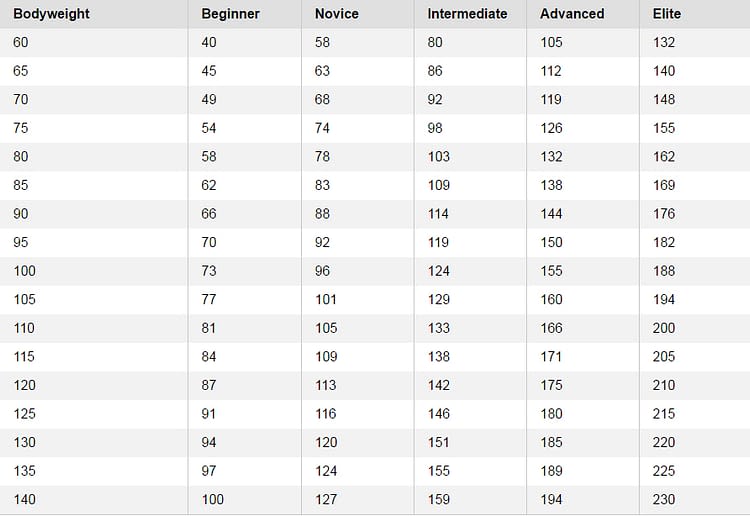Select Advanced value 189 for bodyweight 135
750x516 pixels.
pos(551,471)
